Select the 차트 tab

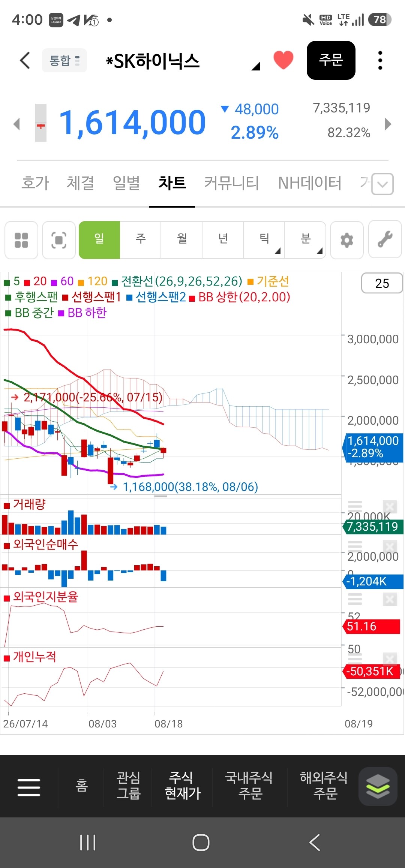pyautogui.click(x=172, y=183)
